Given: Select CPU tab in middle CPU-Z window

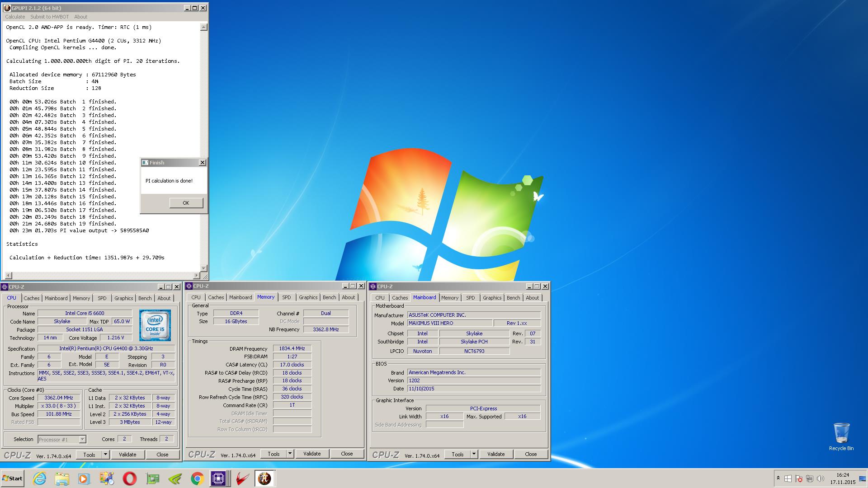Looking at the screenshot, I should pyautogui.click(x=196, y=297).
